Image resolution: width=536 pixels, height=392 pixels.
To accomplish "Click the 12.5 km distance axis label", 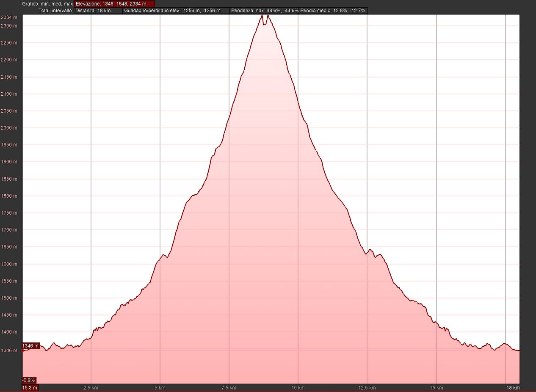I will (x=367, y=388).
